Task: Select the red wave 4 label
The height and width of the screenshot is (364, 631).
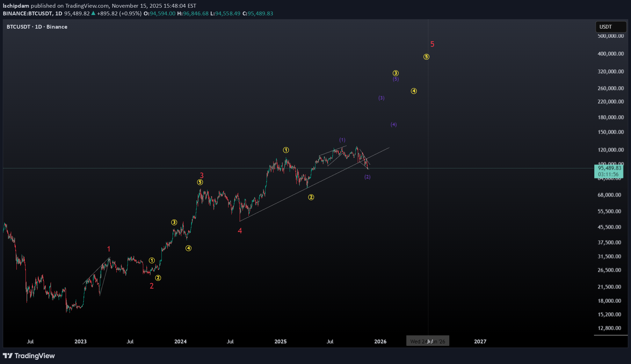Action: pyautogui.click(x=240, y=231)
